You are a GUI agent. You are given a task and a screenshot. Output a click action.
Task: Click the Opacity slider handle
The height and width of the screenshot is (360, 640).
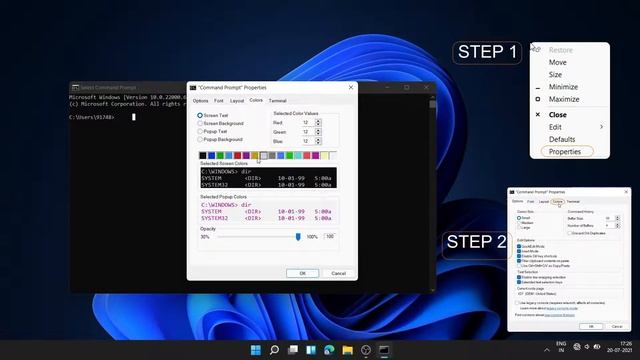298,237
